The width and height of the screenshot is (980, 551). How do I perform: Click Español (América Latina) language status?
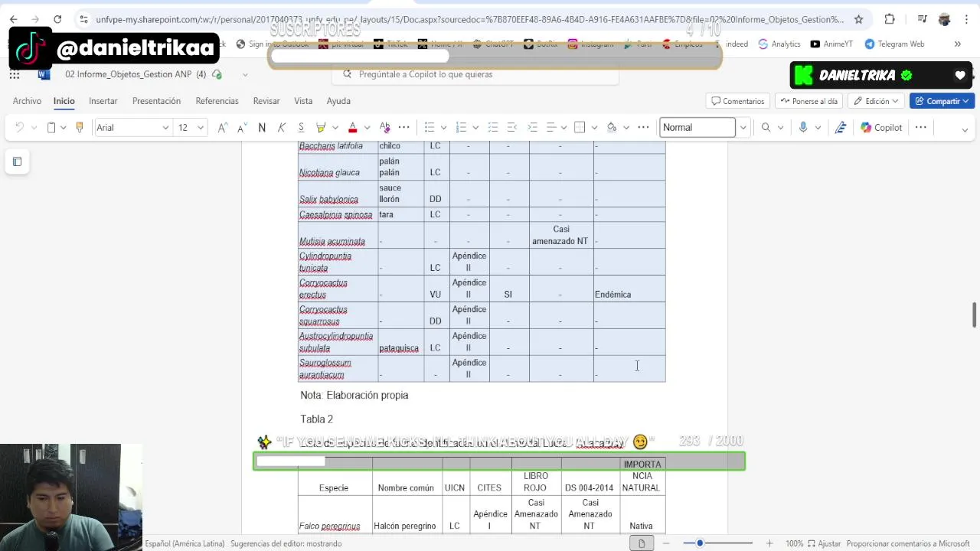point(185,543)
